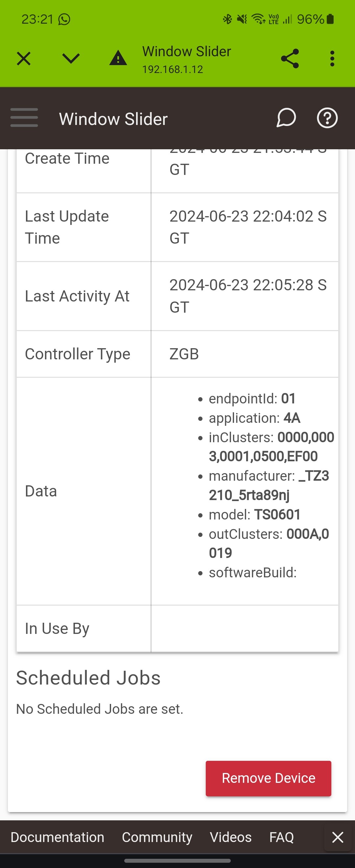Open the hamburger navigation menu
This screenshot has width=355, height=868.
(x=24, y=118)
